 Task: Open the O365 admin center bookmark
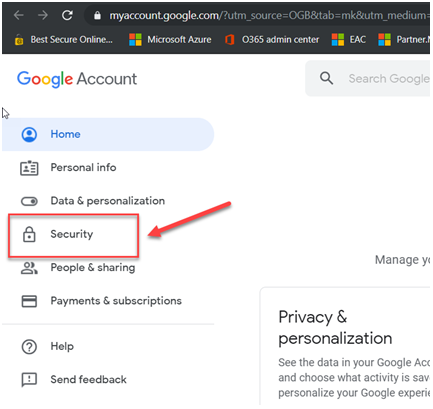(272, 40)
